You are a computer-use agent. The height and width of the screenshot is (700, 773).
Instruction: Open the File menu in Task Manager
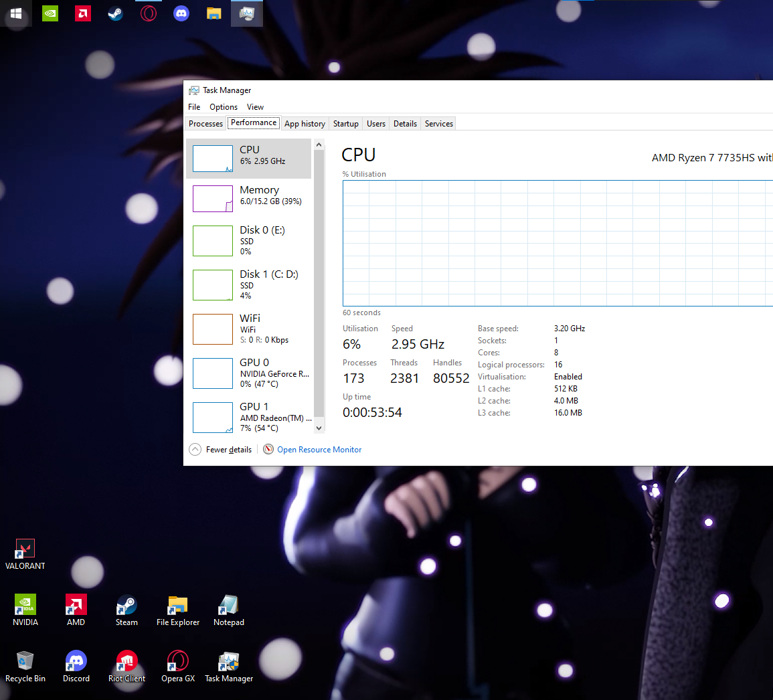194,107
